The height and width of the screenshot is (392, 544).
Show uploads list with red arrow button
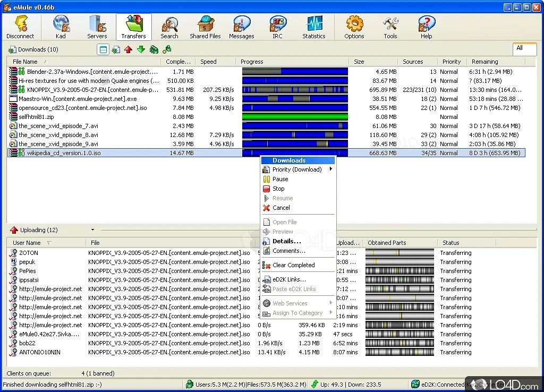point(128,49)
